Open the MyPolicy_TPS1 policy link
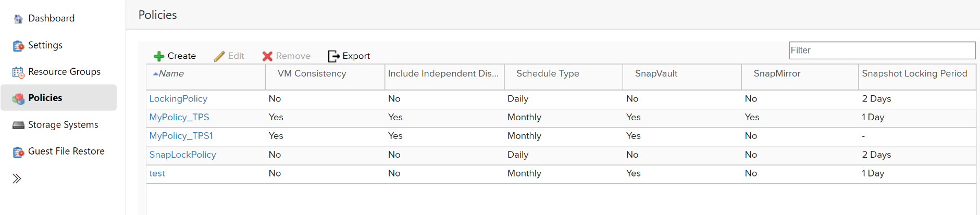The height and width of the screenshot is (215, 980). click(181, 136)
